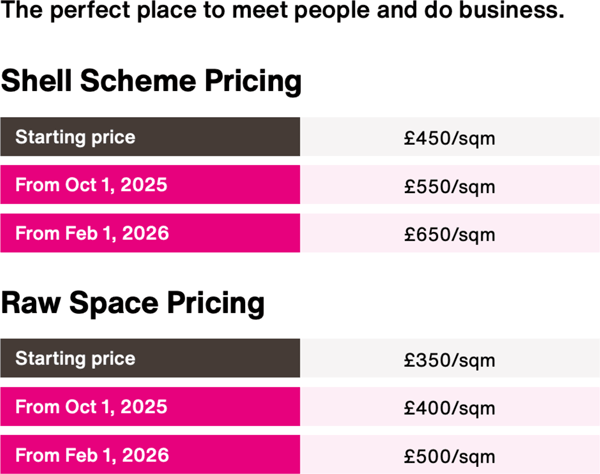Click the £500/sqm price cell

[x=450, y=457]
